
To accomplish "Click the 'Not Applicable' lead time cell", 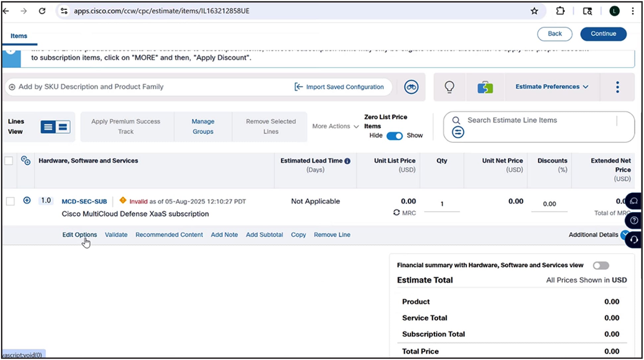I will 315,201.
